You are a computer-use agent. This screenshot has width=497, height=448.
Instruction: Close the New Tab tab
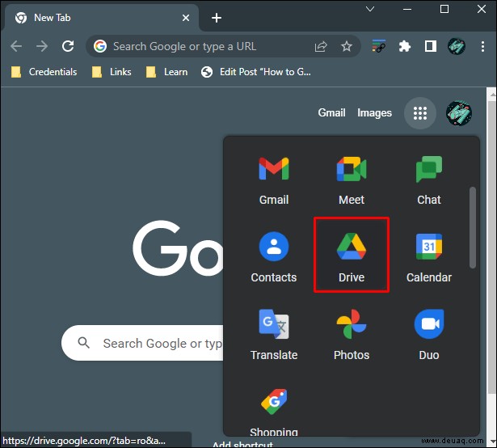click(186, 18)
